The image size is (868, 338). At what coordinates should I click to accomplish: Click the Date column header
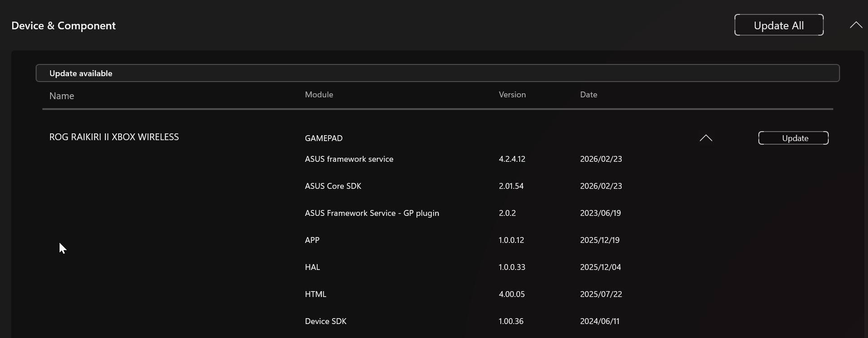(588, 95)
